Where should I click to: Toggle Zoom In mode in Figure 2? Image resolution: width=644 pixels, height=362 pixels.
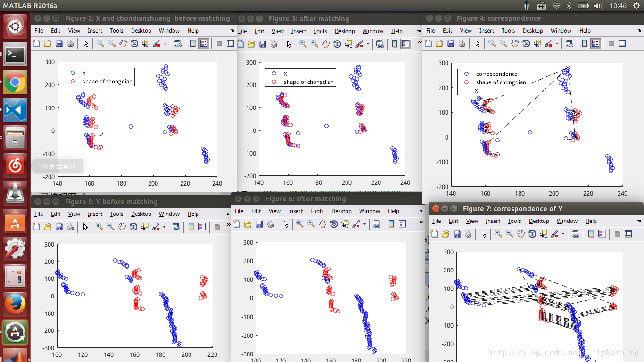coord(100,44)
